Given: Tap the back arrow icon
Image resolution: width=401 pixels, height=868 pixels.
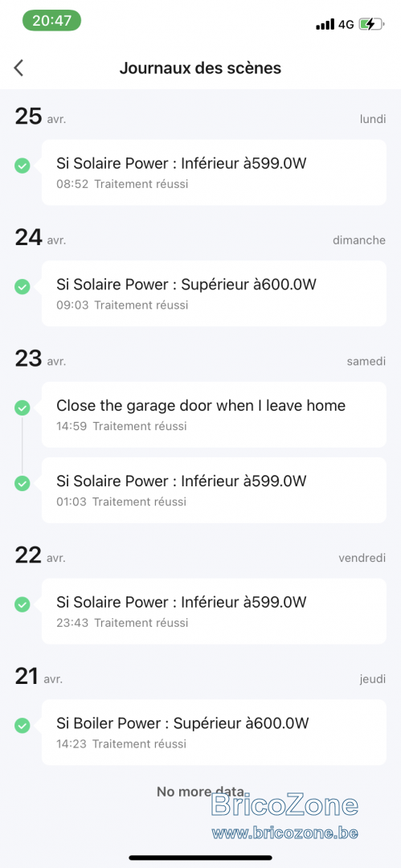Looking at the screenshot, I should point(18,68).
